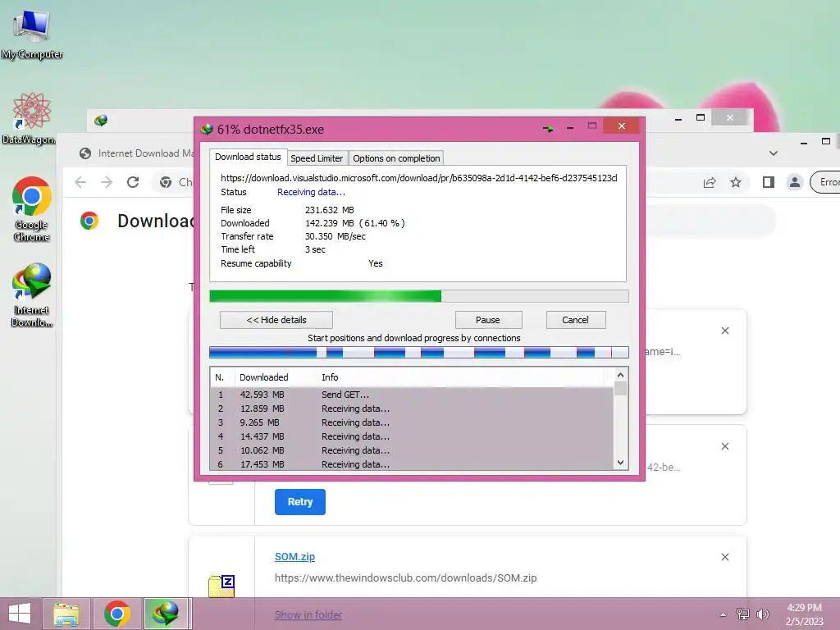Viewport: 840px width, 630px height.
Task: Switch to Download status tab
Action: [248, 157]
